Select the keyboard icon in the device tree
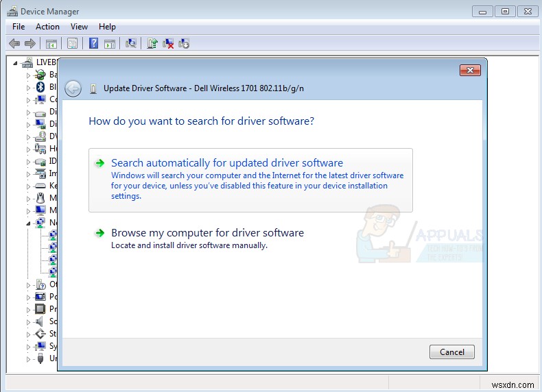542x392 pixels. (40, 186)
